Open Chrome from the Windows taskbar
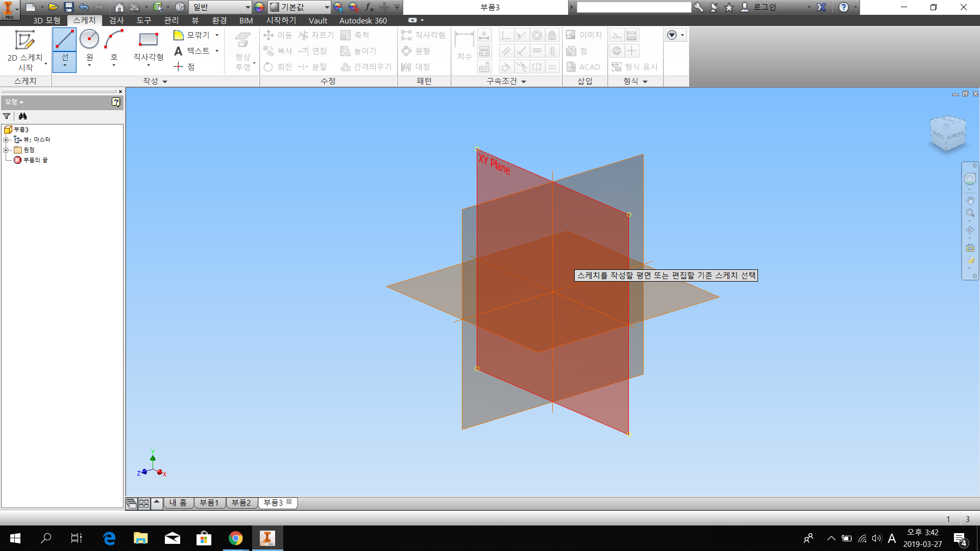This screenshot has height=551, width=980. point(235,538)
